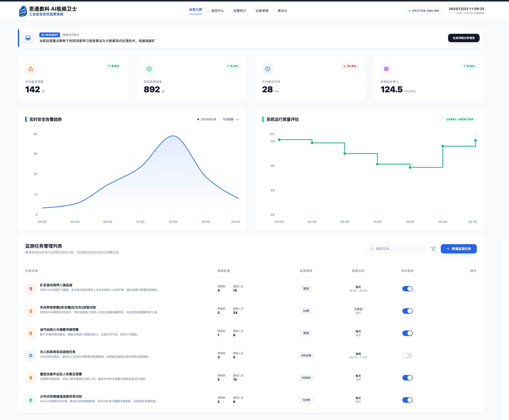
Task: Open the 告警统计 tab
Action: pos(239,11)
